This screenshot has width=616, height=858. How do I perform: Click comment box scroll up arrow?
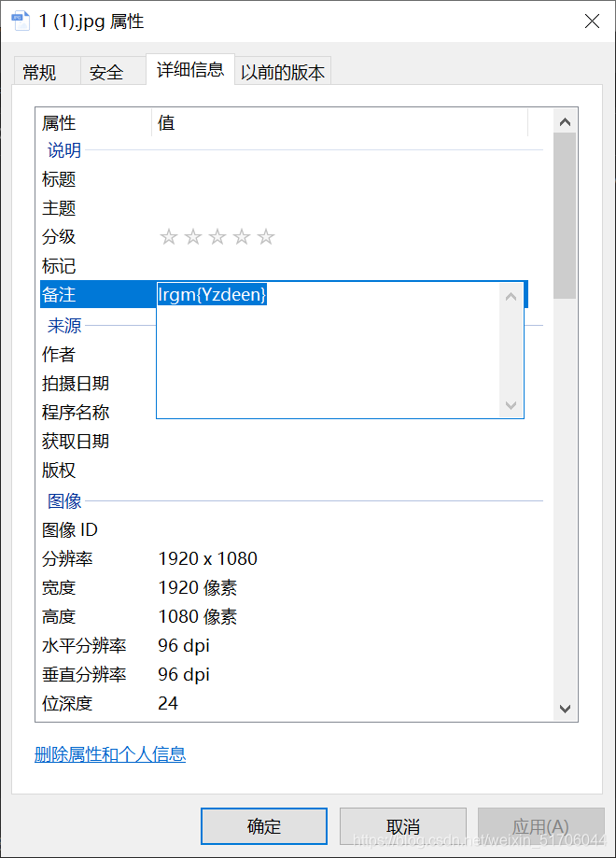511,297
